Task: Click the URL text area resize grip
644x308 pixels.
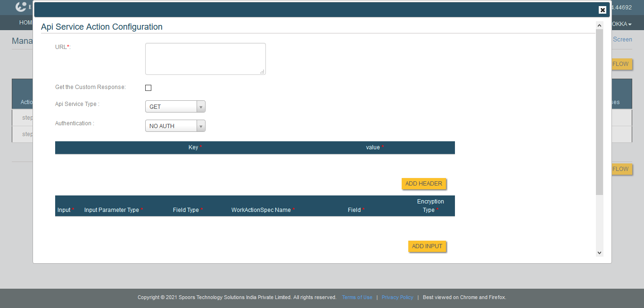Action: pos(262,72)
